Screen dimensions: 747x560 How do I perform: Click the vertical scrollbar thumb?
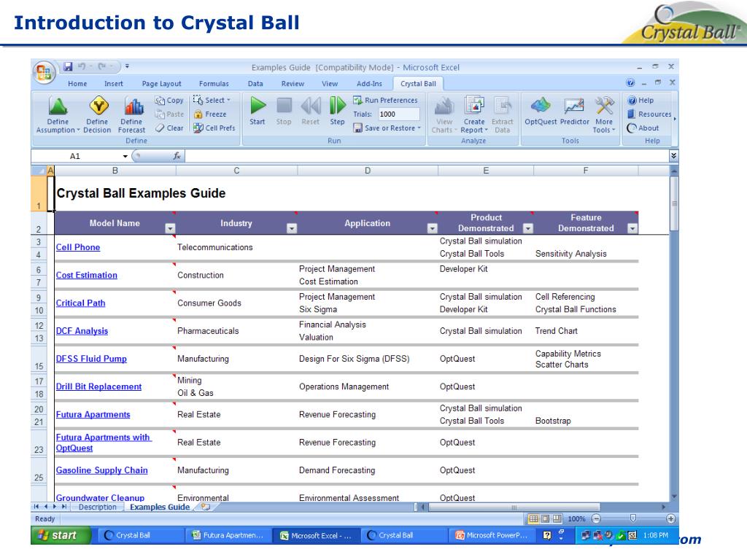[x=674, y=204]
